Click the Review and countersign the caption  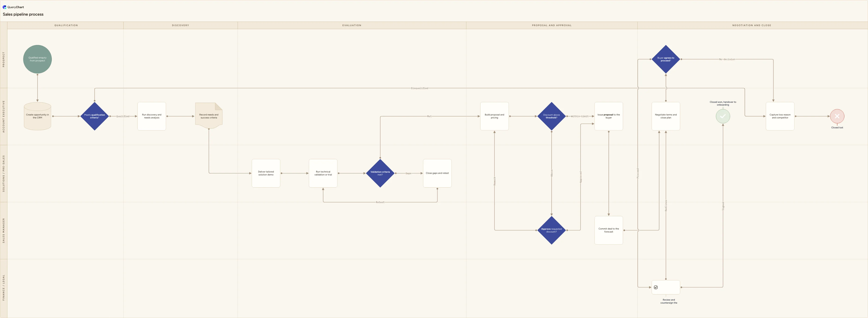(669, 301)
